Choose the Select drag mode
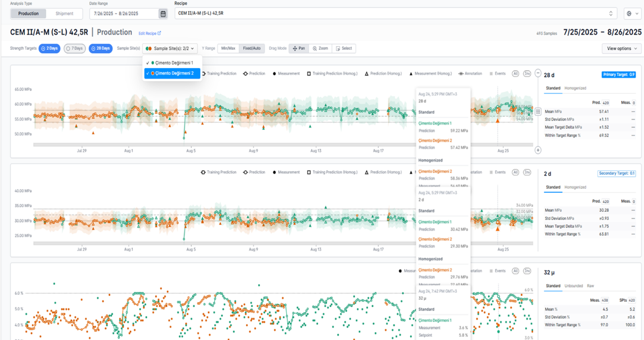 344,48
